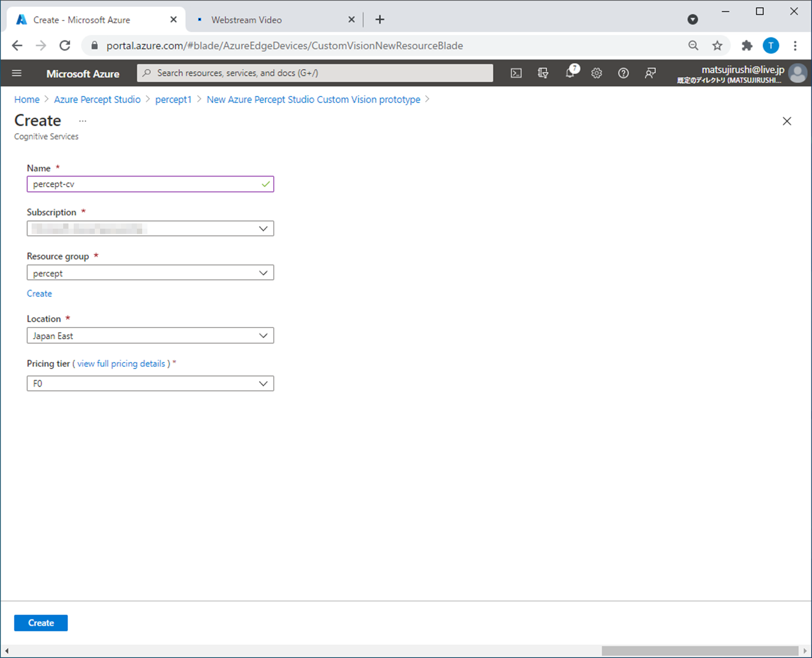Screen dimensions: 812x658
Task: Open the Help question mark icon
Action: coord(624,73)
